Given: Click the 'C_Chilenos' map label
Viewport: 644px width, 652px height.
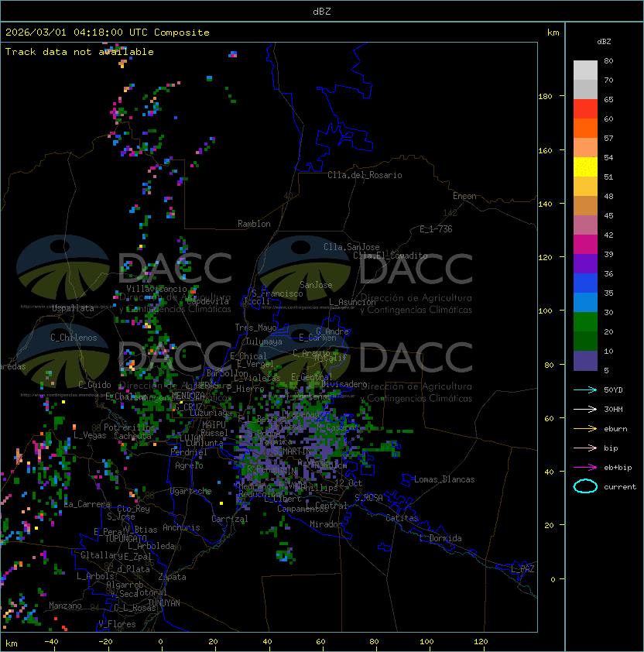Looking at the screenshot, I should tap(74, 338).
